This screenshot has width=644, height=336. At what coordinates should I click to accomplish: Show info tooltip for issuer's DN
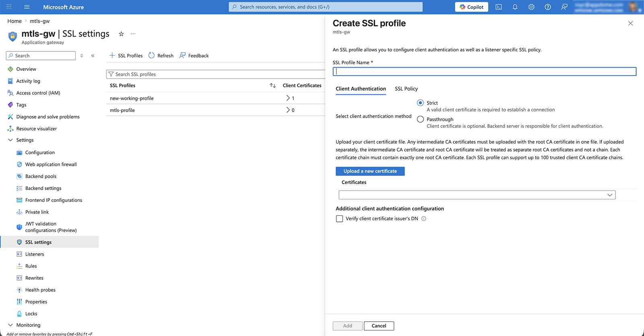coord(423,219)
